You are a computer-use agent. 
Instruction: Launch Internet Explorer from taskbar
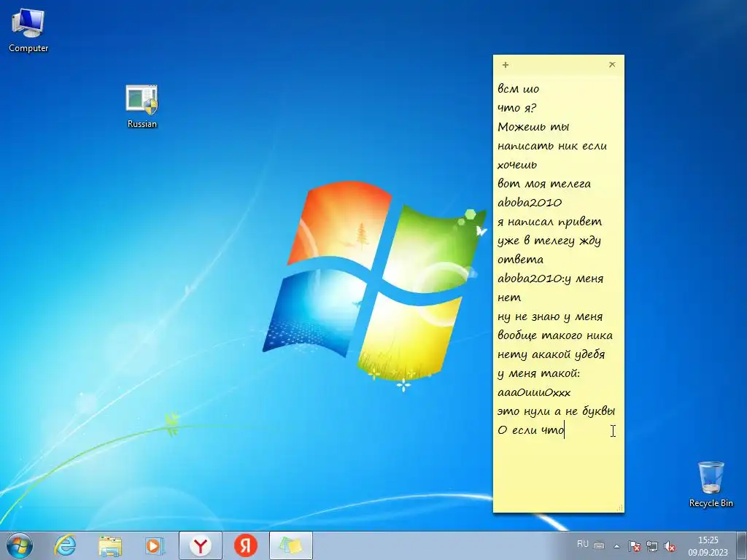tap(65, 545)
